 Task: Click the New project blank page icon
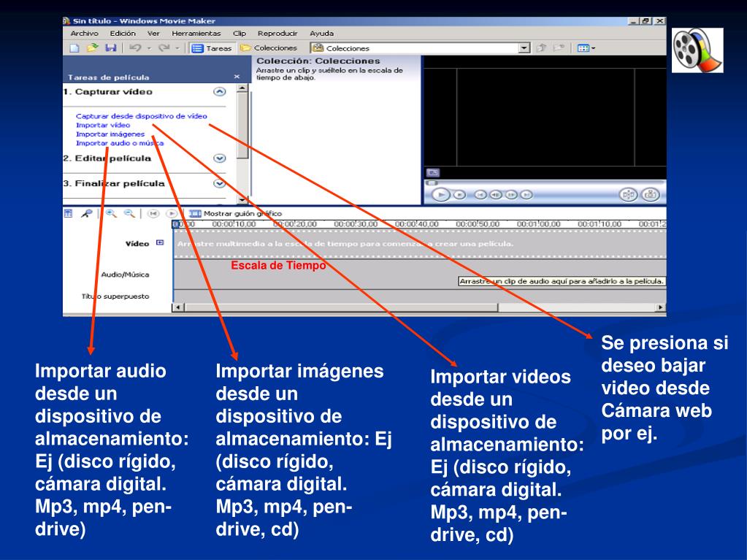pyautogui.click(x=74, y=47)
